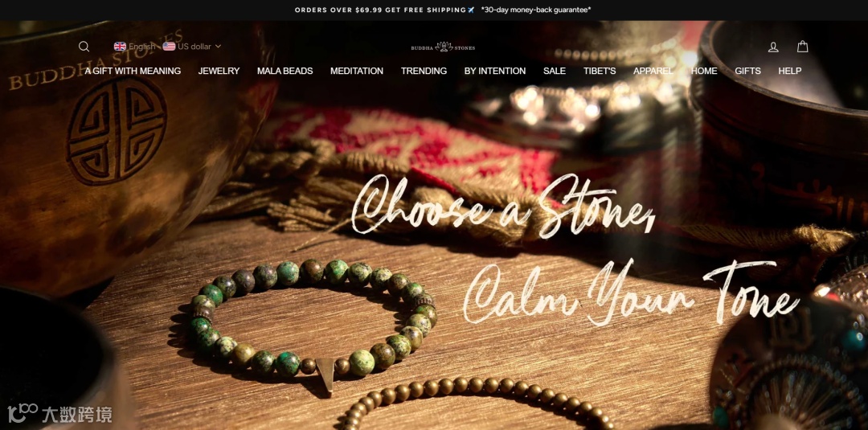Open the Gifts menu item
This screenshot has height=430, width=868.
747,71
